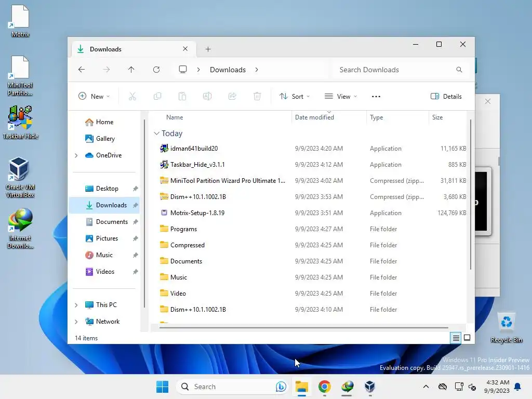Select the Recycle Bin icon
This screenshot has height=399, width=532.
pyautogui.click(x=506, y=328)
